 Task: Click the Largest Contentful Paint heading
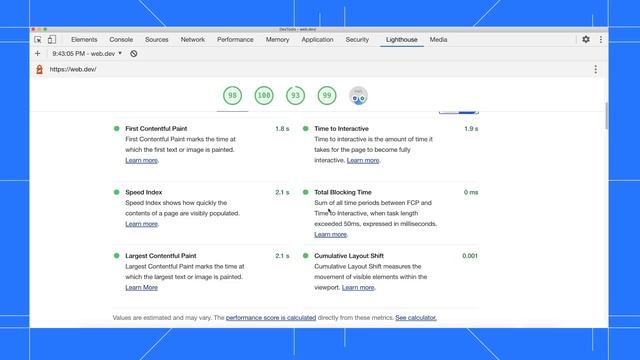coord(161,256)
